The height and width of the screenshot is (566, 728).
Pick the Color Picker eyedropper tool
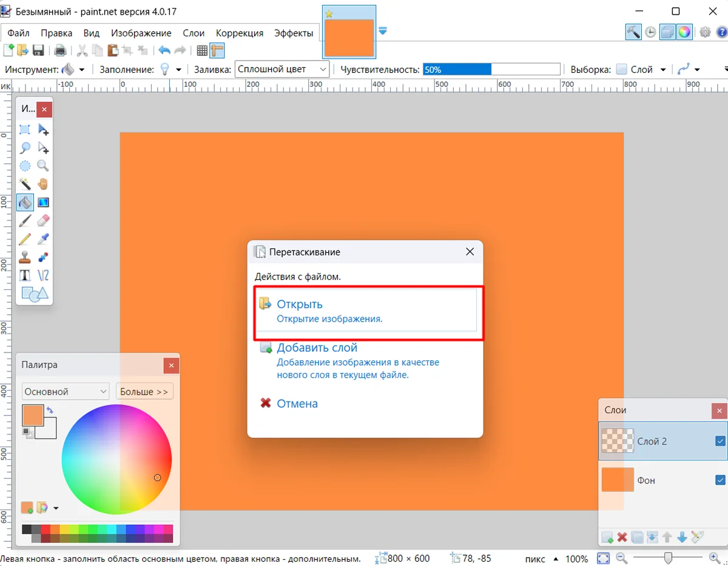pyautogui.click(x=43, y=238)
